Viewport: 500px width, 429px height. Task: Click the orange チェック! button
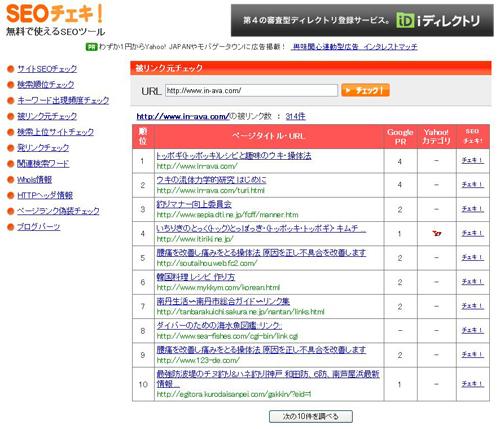click(x=365, y=90)
